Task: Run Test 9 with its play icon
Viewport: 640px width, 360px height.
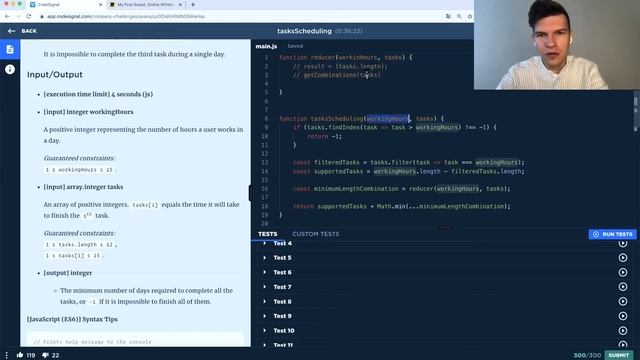Action: [x=623, y=316]
